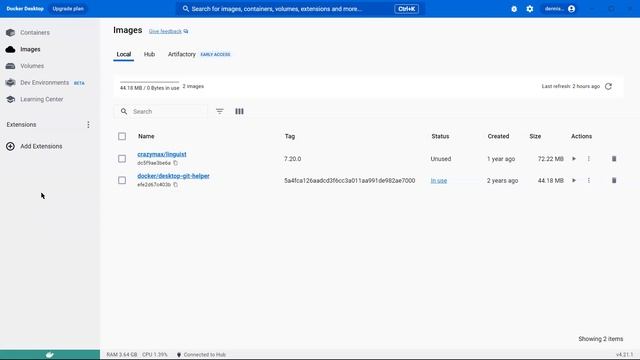
Task: Run the crazymax/linguist image
Action: 574,159
